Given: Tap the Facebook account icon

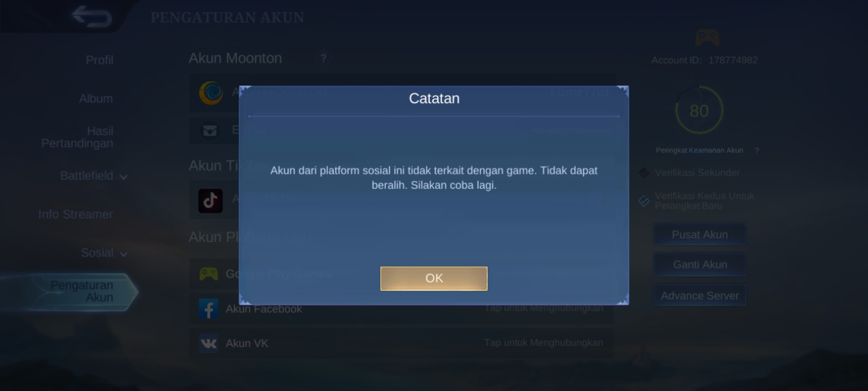Looking at the screenshot, I should [209, 308].
